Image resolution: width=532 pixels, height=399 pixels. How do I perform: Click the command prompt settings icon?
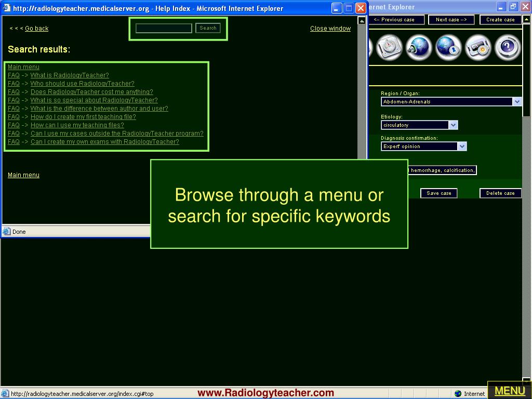coord(478,47)
